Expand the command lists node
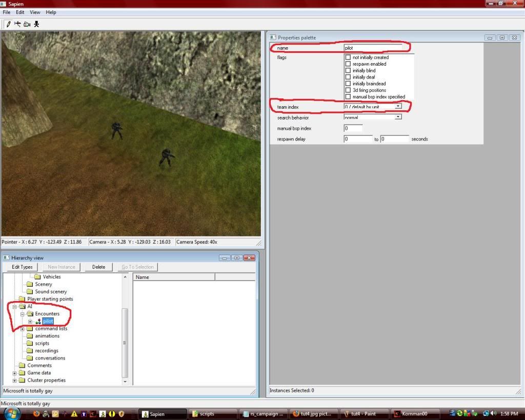Screen dimensions: 525x420 point(23,329)
